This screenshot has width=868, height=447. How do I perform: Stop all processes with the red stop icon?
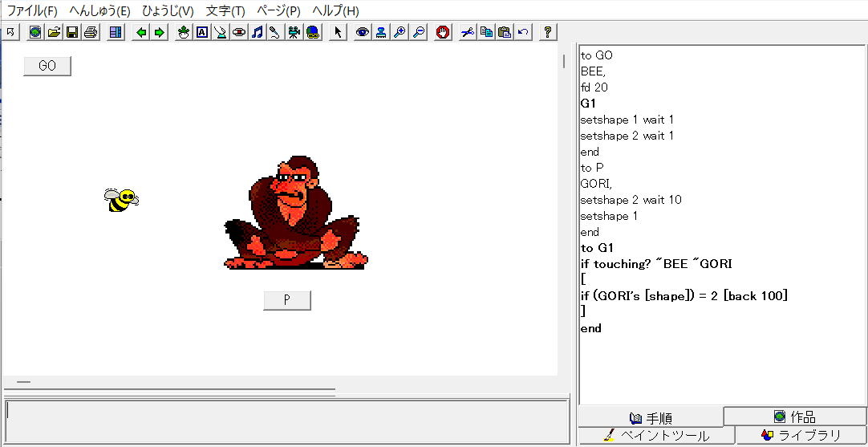coord(442,32)
